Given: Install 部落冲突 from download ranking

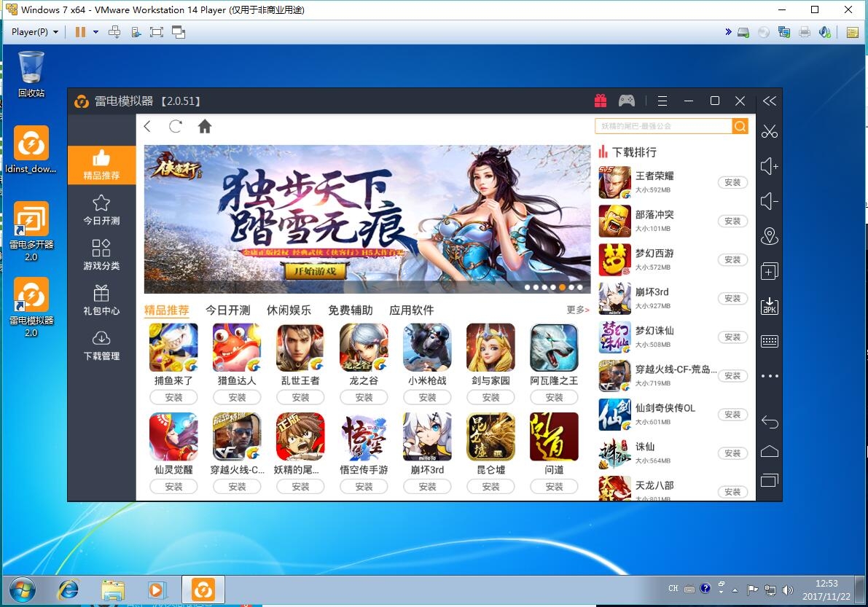Looking at the screenshot, I should coord(732,222).
